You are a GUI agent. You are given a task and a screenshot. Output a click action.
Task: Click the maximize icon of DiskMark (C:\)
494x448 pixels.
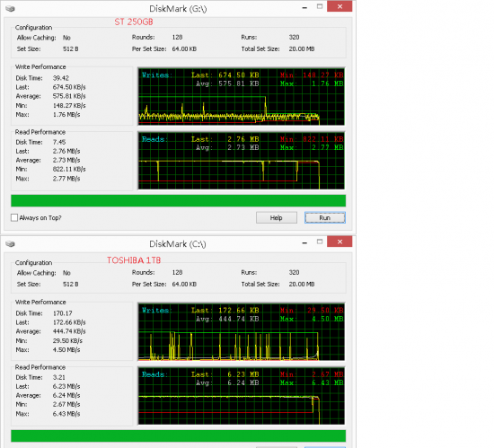pos(320,242)
